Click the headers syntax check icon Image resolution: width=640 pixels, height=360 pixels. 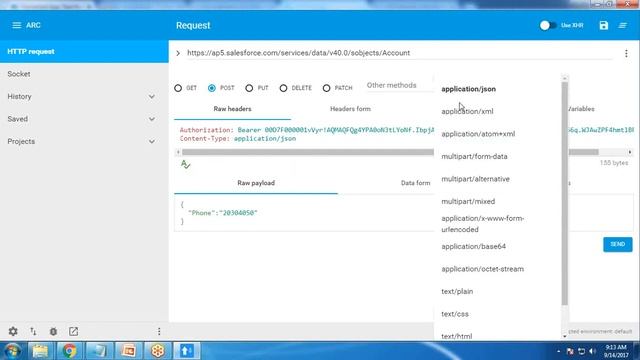point(185,164)
